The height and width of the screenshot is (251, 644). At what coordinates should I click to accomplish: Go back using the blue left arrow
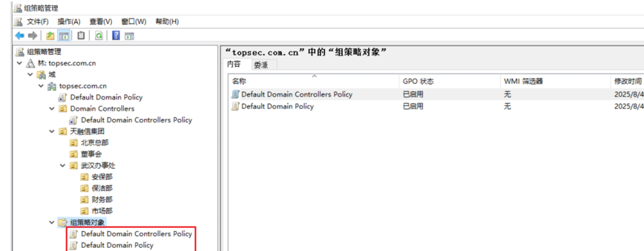19,36
